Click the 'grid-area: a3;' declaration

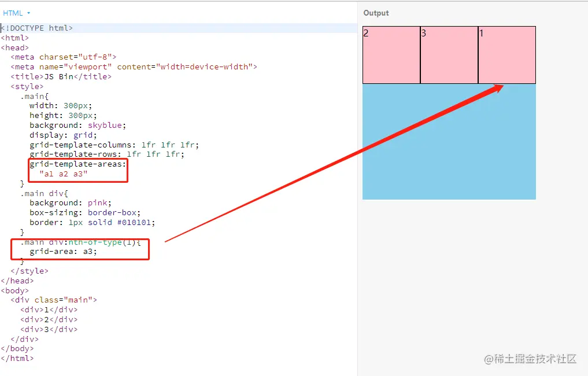(x=64, y=252)
